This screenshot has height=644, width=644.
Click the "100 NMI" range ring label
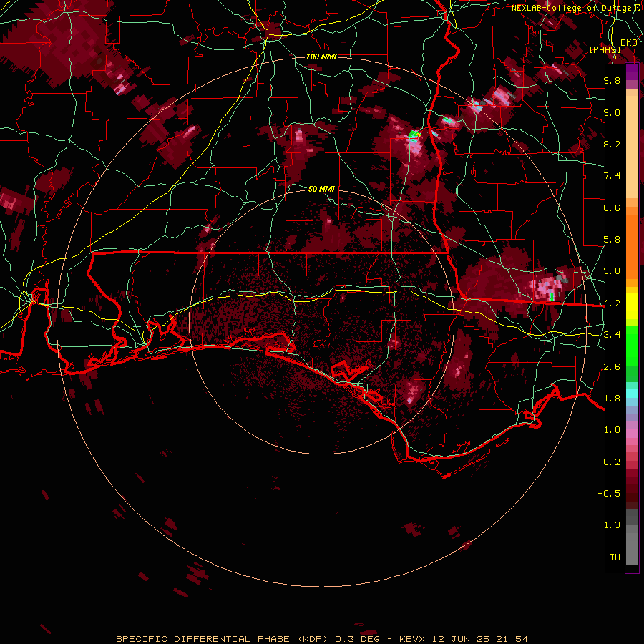coord(321,57)
